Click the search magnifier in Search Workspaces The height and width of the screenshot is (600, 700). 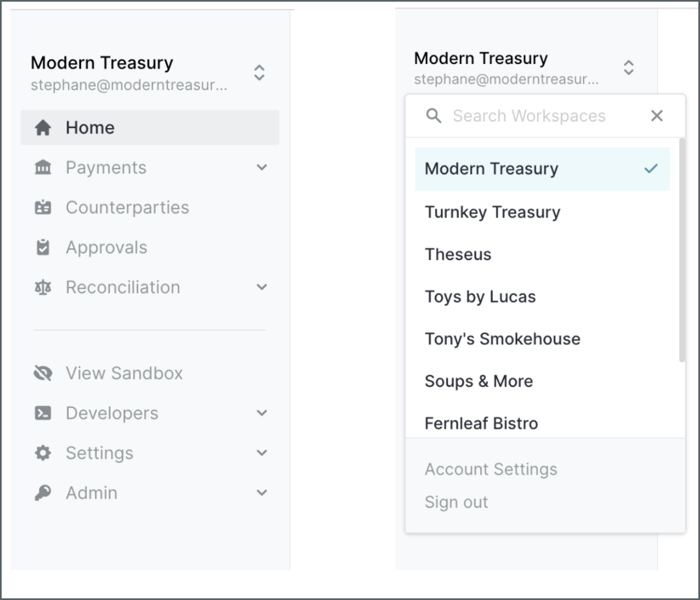[434, 116]
